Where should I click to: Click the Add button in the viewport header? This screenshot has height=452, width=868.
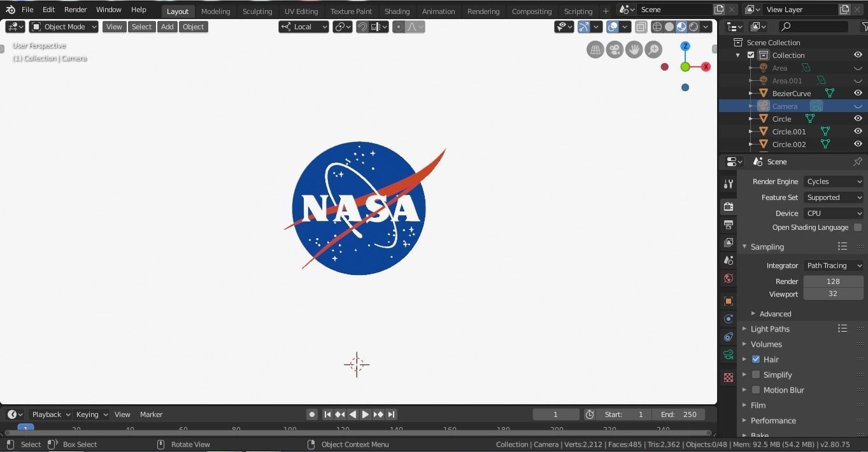[x=167, y=26]
